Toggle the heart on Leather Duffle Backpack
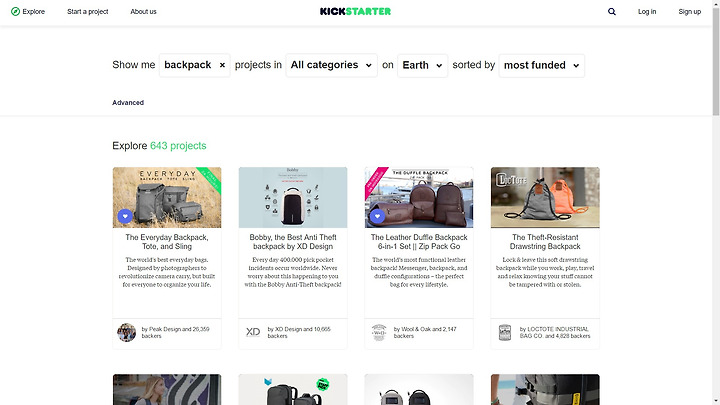This screenshot has height=405, width=720. (377, 216)
